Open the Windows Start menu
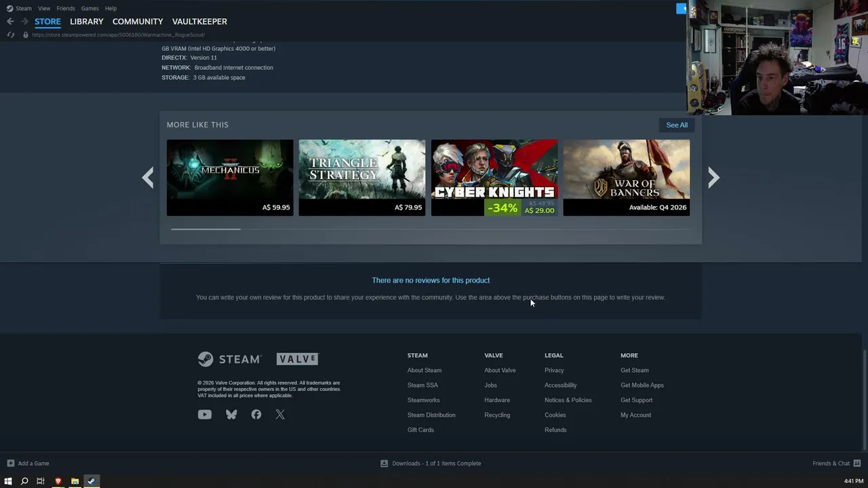The image size is (868, 488). point(8,481)
